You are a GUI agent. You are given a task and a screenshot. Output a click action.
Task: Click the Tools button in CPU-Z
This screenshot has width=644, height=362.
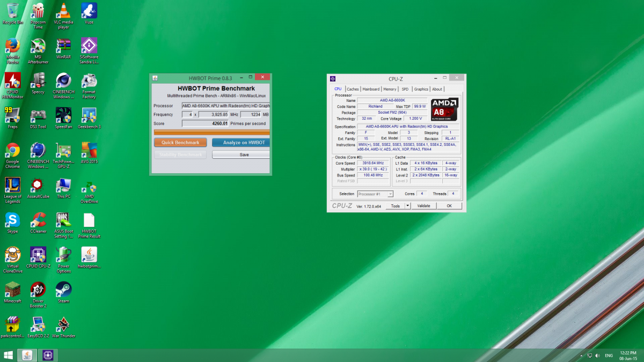(396, 206)
